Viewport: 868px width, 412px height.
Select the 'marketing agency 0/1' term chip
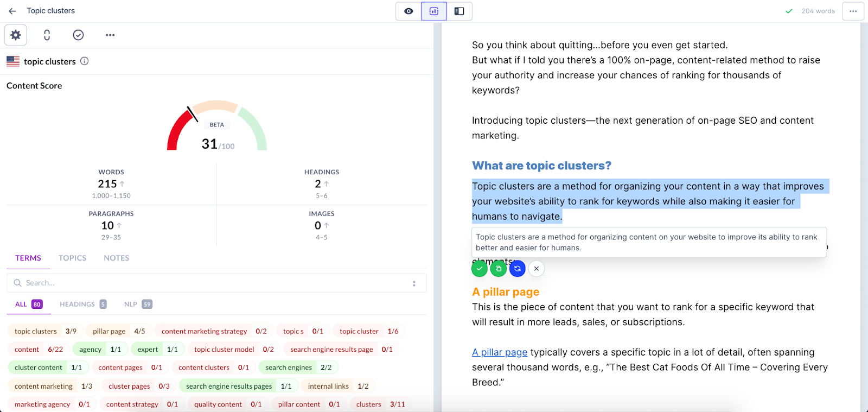(52, 404)
